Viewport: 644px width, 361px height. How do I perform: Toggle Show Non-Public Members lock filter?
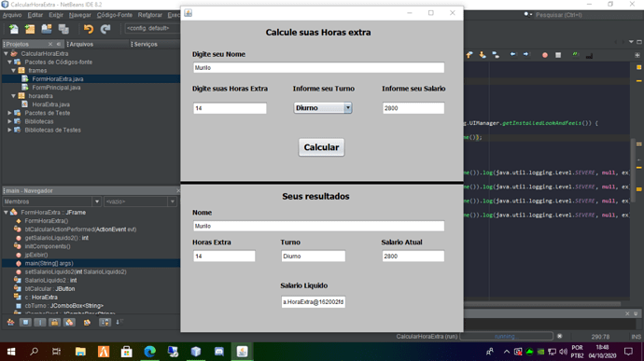pos(55,323)
